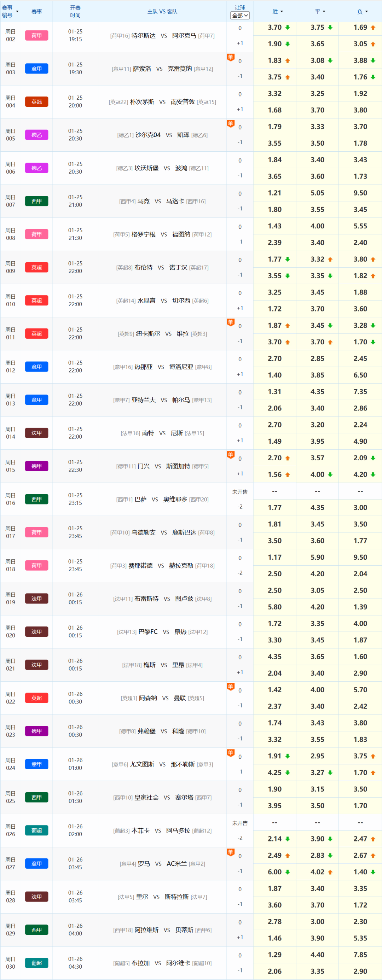Click the 西甲 league tag in match 029
The height and width of the screenshot is (980, 382).
click(36, 930)
